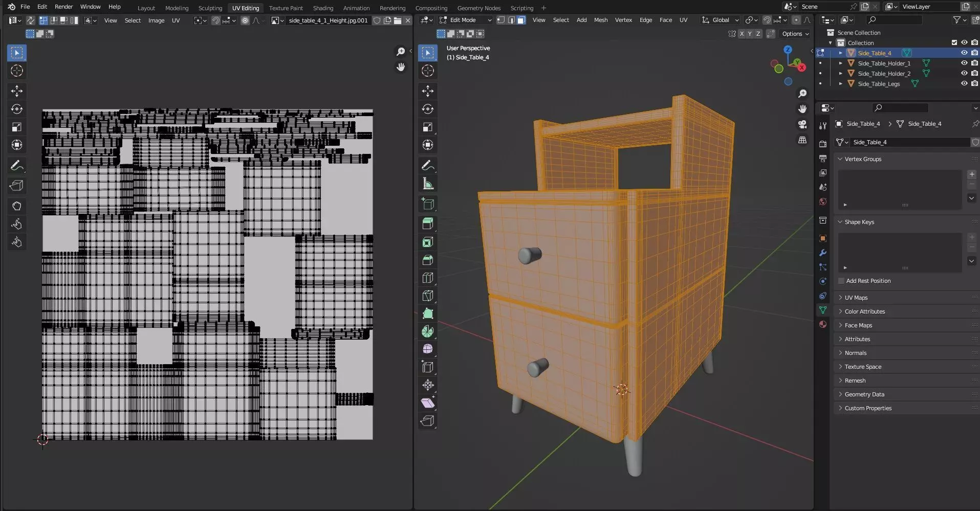The height and width of the screenshot is (511, 980).
Task: Select the Rotate tool in 3D viewport
Action: (x=428, y=109)
